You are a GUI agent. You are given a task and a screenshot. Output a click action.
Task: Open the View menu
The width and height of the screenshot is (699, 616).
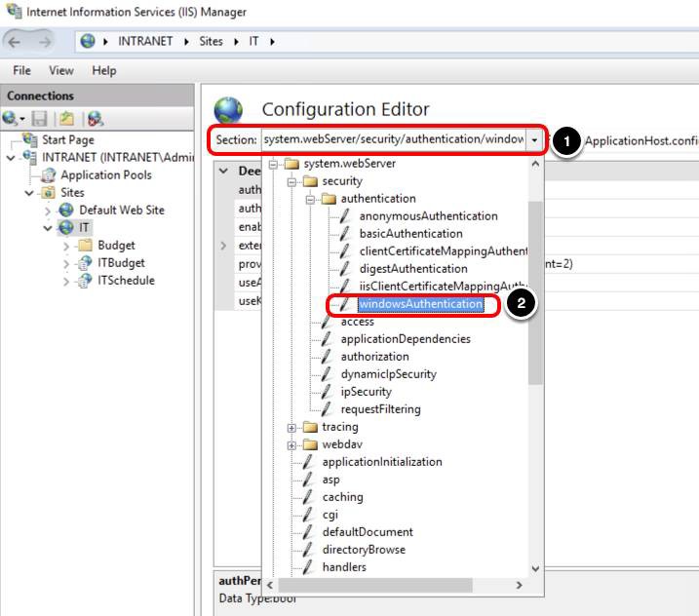(61, 70)
